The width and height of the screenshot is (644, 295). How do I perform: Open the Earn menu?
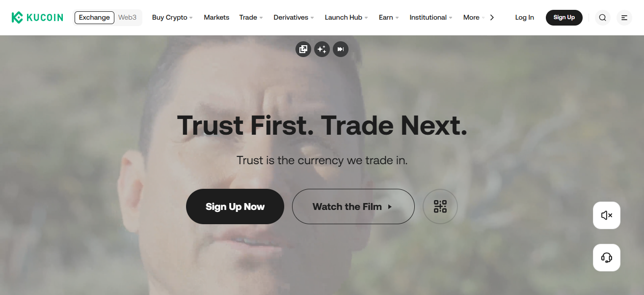tap(389, 18)
